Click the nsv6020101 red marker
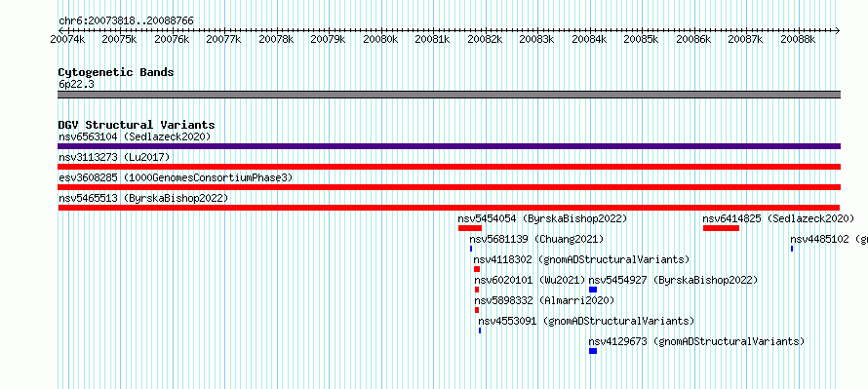 [477, 290]
